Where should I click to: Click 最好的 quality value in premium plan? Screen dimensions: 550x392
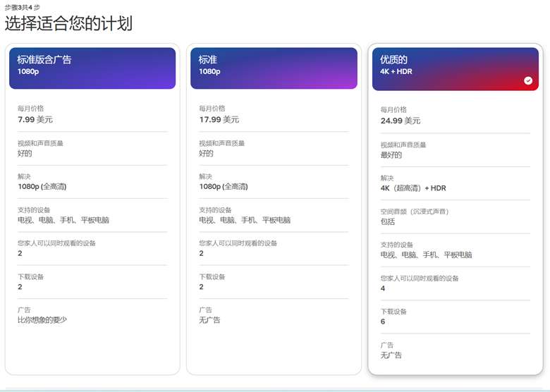click(x=391, y=155)
